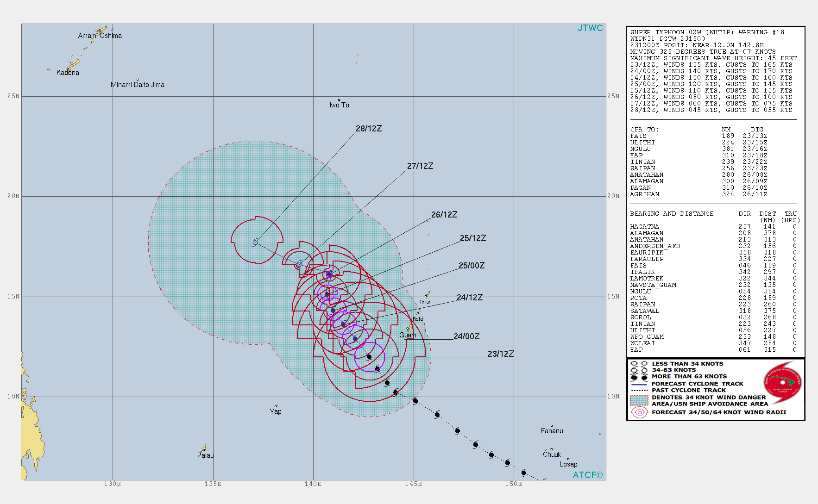The height and width of the screenshot is (504, 818).
Task: Click the 28/12Z winds 045 KTS forecast line
Action: [711, 110]
